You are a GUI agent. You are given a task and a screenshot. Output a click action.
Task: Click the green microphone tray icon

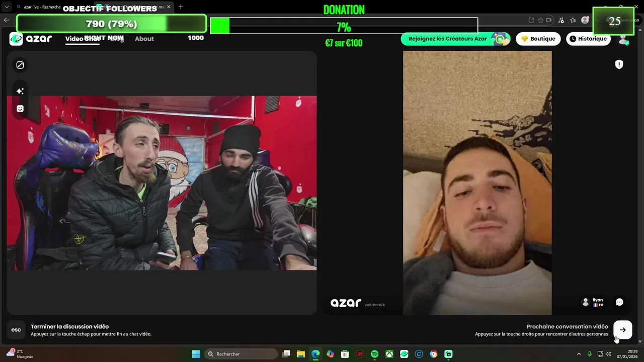pyautogui.click(x=590, y=354)
